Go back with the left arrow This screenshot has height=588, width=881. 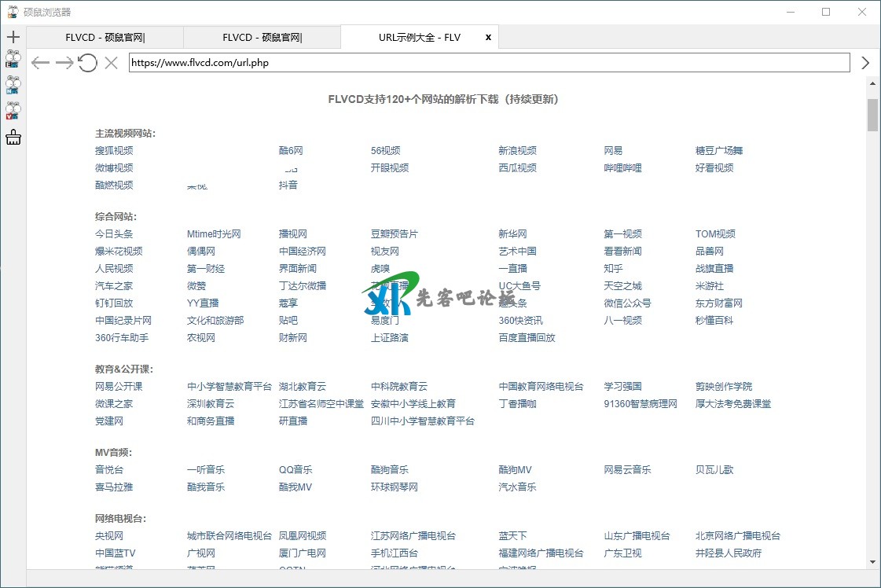(x=40, y=63)
